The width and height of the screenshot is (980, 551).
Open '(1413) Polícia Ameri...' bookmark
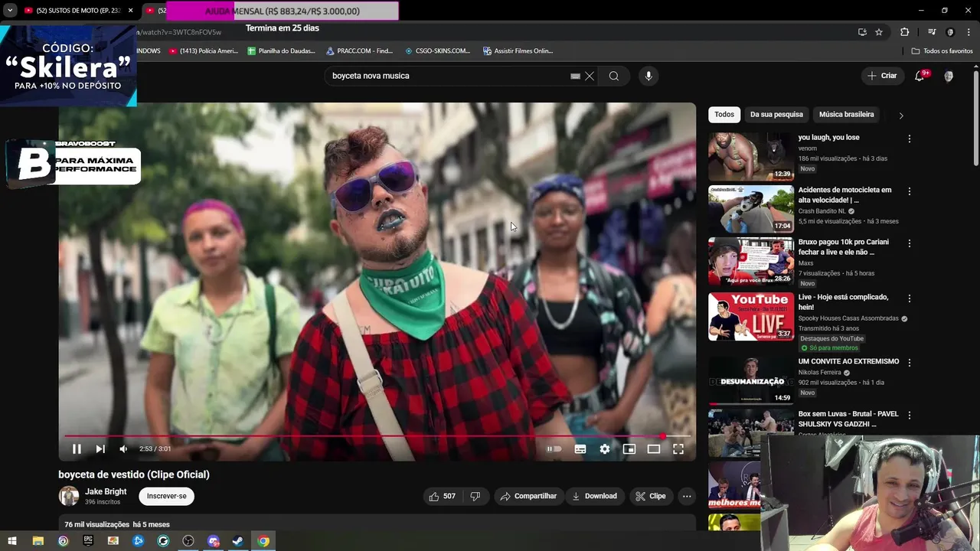coord(204,51)
